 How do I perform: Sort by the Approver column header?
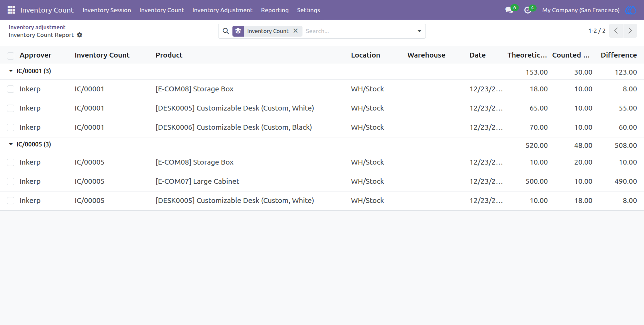click(36, 55)
